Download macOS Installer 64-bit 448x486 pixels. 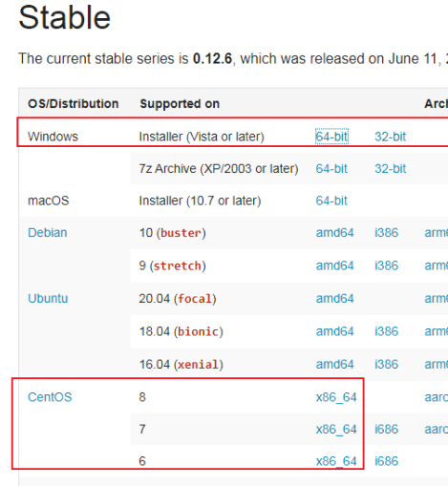(x=331, y=201)
